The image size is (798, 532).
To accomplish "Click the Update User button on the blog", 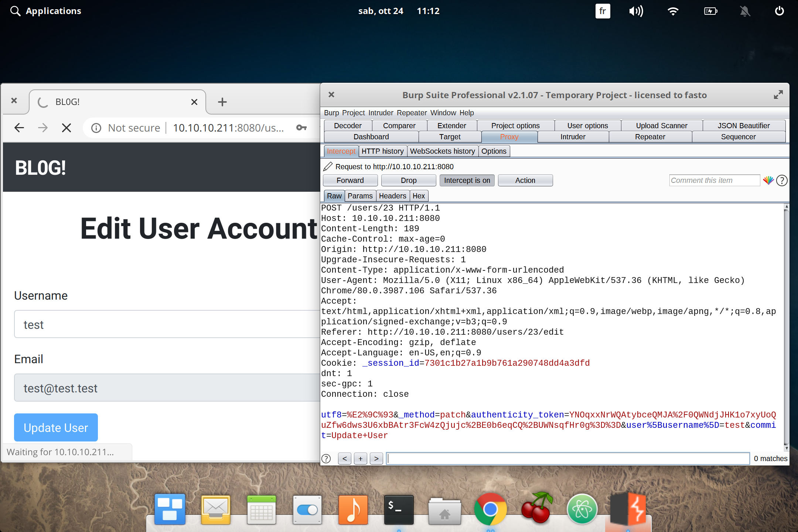I will click(x=55, y=427).
